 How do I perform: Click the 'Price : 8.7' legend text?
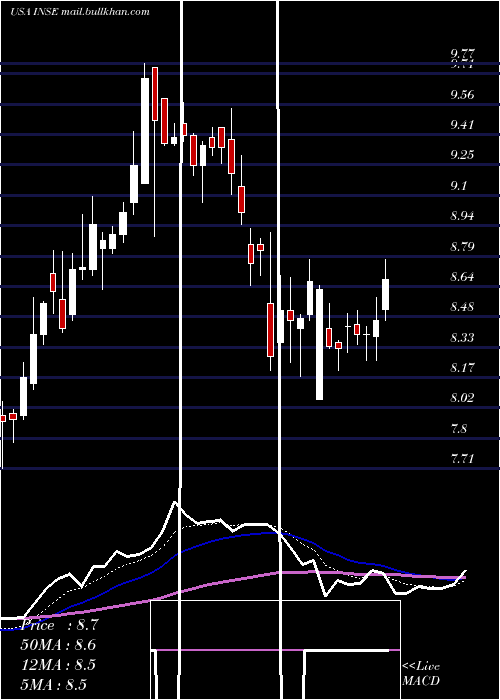(x=57, y=625)
